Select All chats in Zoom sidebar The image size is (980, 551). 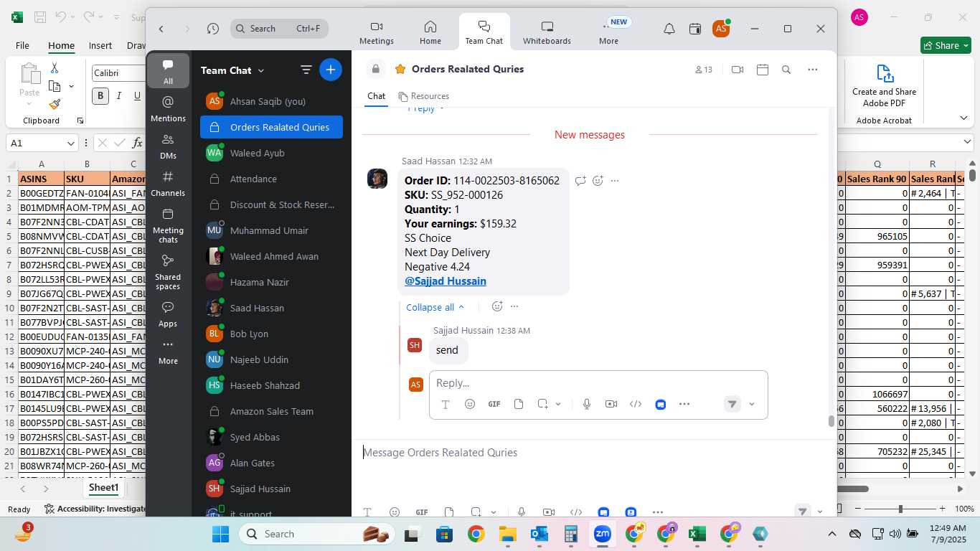(x=168, y=71)
